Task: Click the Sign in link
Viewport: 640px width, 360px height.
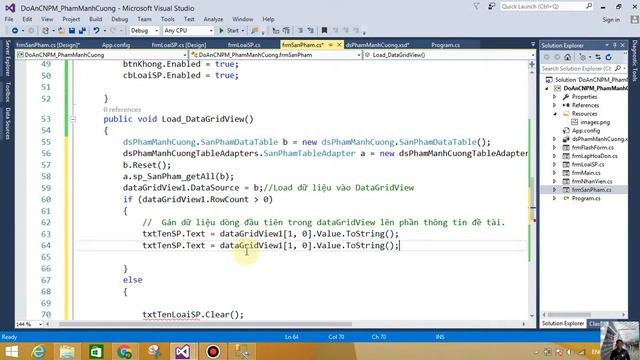Action: [611, 20]
